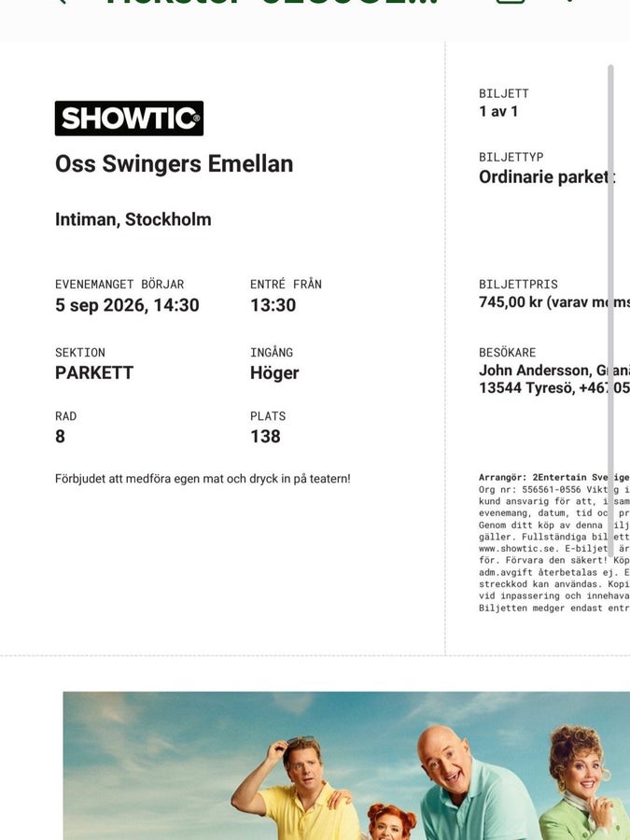Tap the entry time 13:30
The height and width of the screenshot is (840, 630).
coord(273,305)
